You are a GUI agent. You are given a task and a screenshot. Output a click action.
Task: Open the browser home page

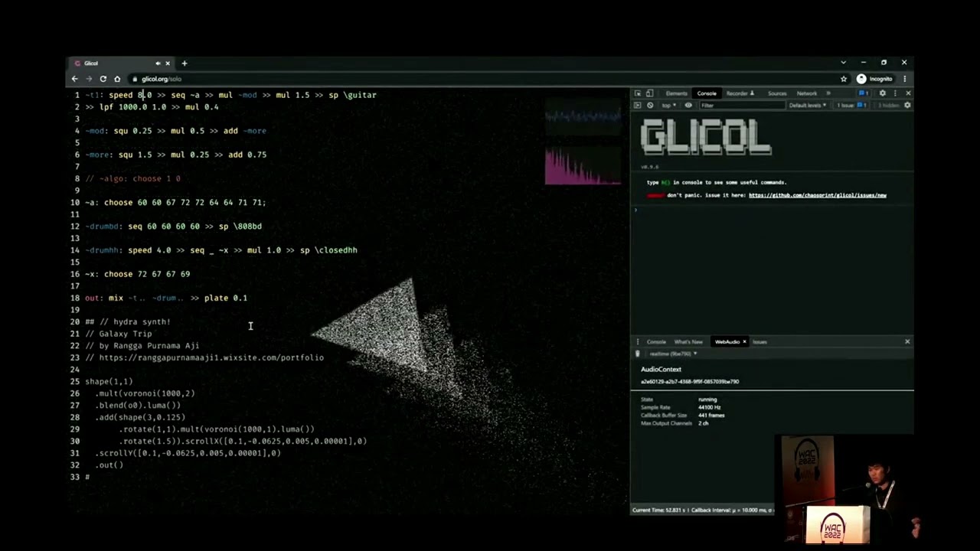click(x=117, y=79)
